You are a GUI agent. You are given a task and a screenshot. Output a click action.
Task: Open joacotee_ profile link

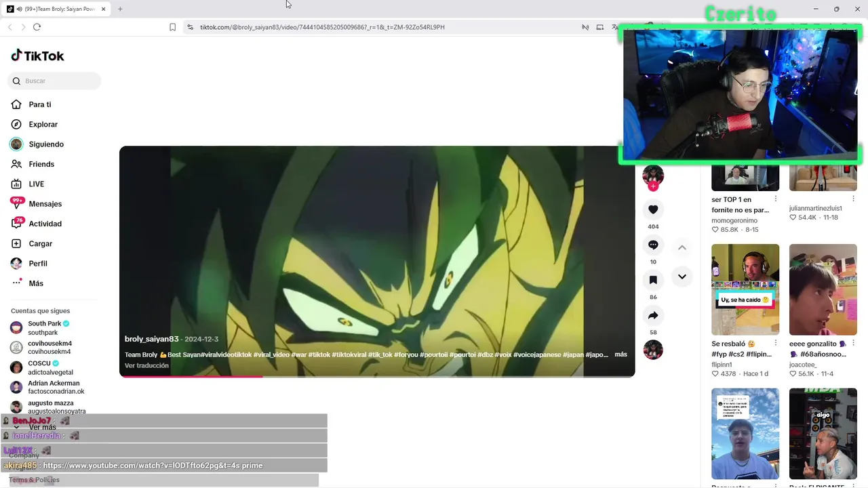803,365
